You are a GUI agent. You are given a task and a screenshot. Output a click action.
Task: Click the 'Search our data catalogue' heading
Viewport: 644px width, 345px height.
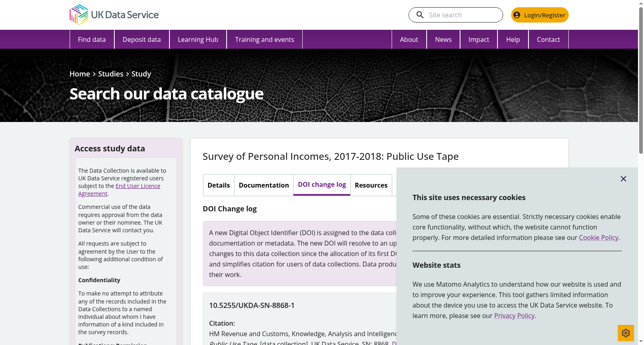pos(166,94)
